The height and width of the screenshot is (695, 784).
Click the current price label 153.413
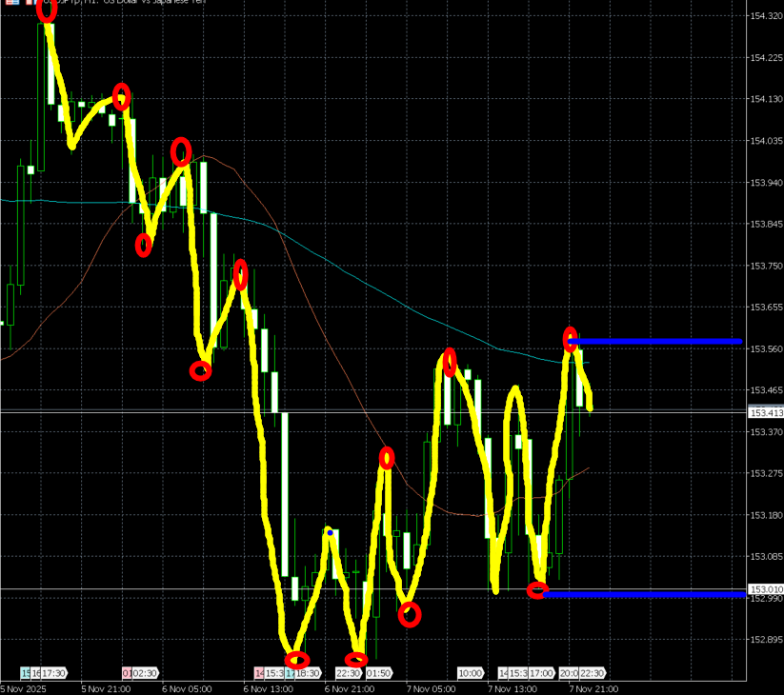pos(766,412)
